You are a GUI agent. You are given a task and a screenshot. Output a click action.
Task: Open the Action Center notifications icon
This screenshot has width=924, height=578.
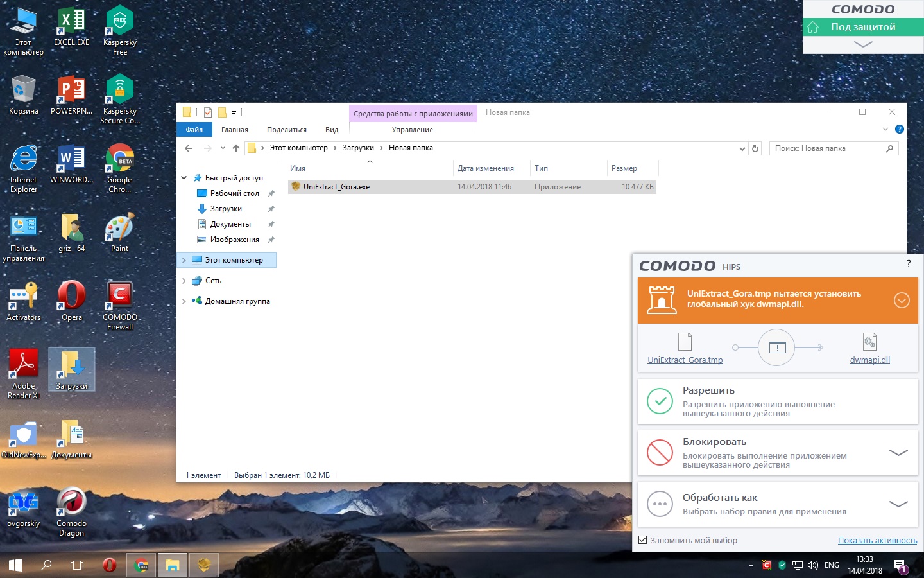(900, 566)
